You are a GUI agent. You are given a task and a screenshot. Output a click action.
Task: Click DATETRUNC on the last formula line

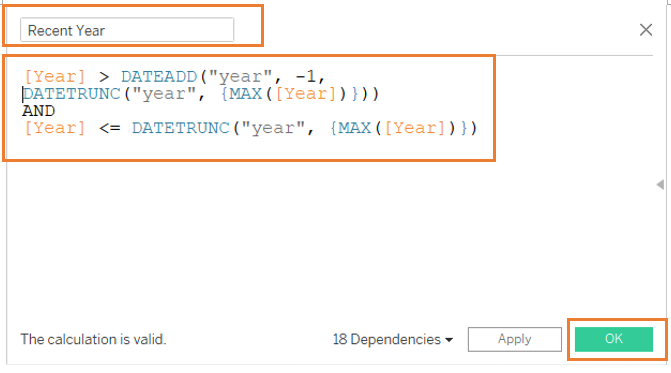[x=181, y=128]
